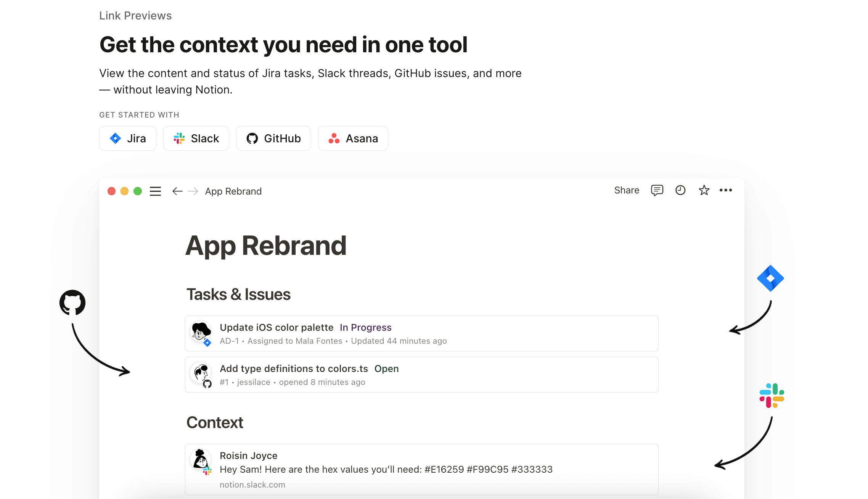This screenshot has width=868, height=499.
Task: Click the Jira integration button
Action: point(128,138)
